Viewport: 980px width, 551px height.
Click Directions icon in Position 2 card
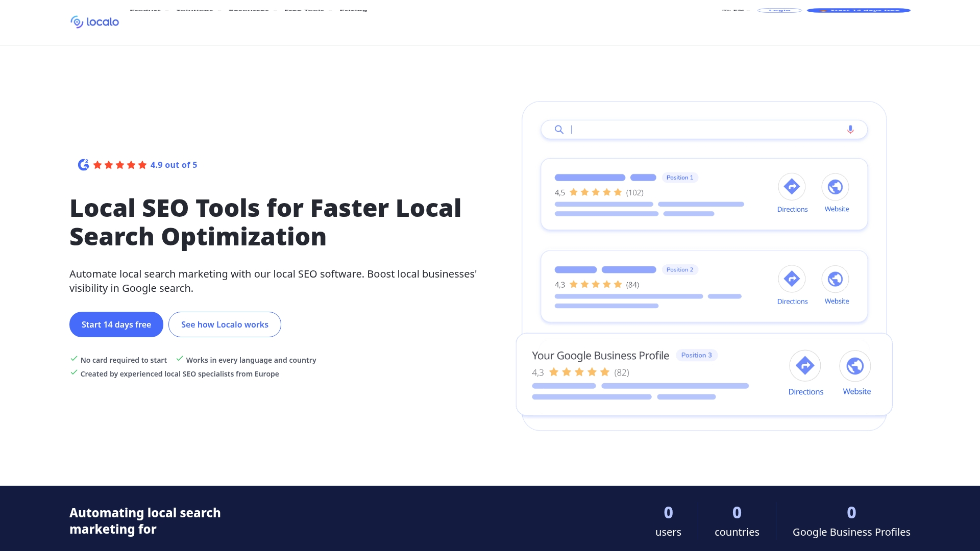(x=792, y=279)
